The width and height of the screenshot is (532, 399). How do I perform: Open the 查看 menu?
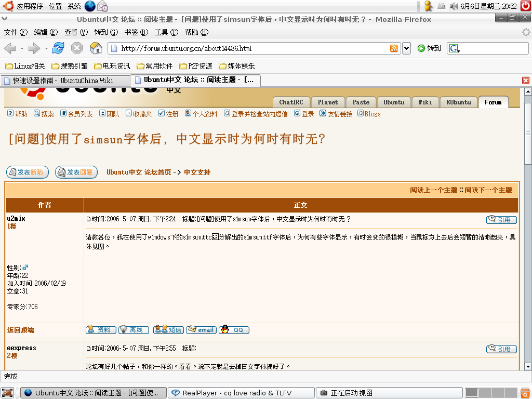(x=76, y=32)
